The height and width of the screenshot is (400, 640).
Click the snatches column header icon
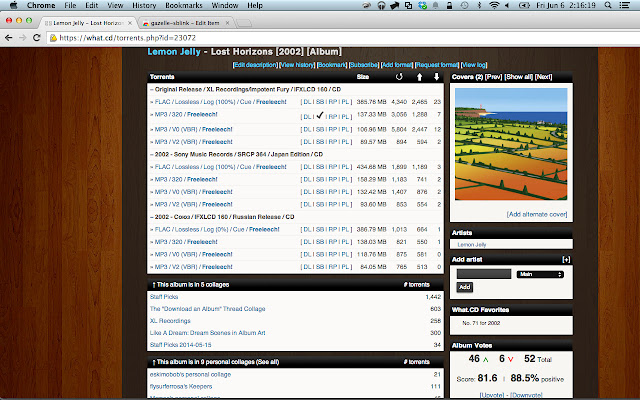[400, 75]
